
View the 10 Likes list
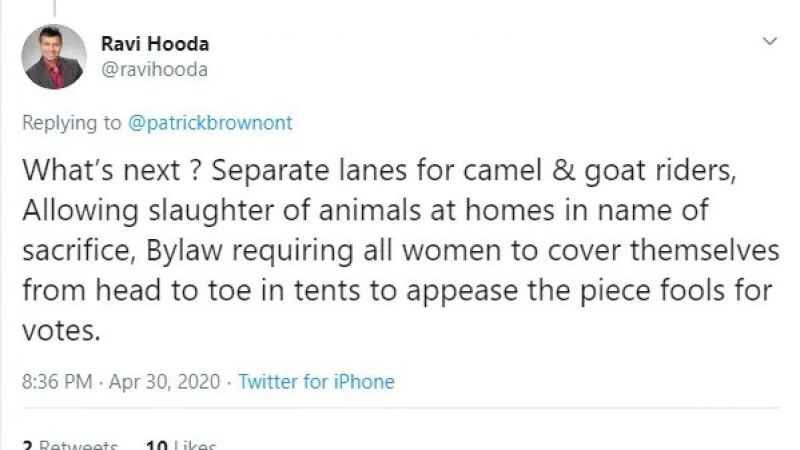181,444
